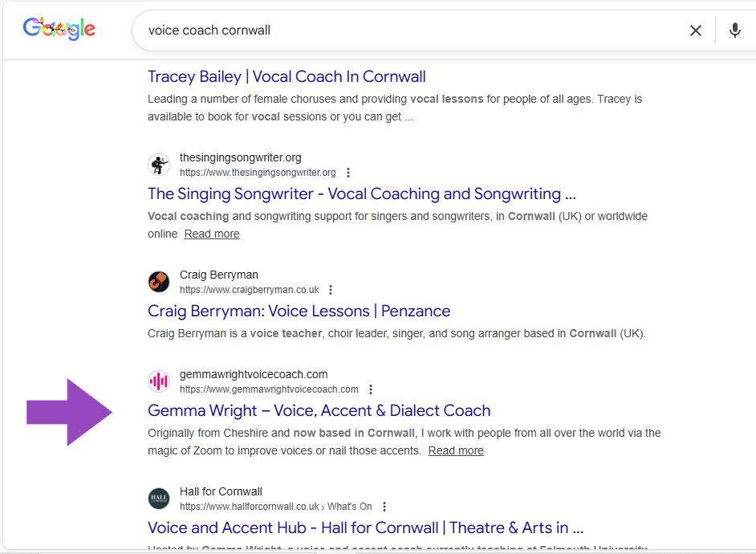Click the Craig Berryman site favicon
Screen dimensions: 756x554
click(159, 282)
